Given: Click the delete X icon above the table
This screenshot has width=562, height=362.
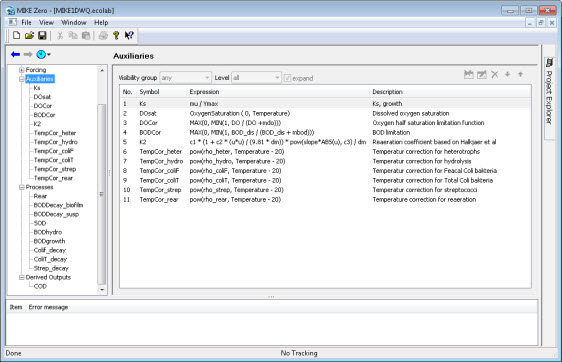Looking at the screenshot, I should (x=495, y=75).
